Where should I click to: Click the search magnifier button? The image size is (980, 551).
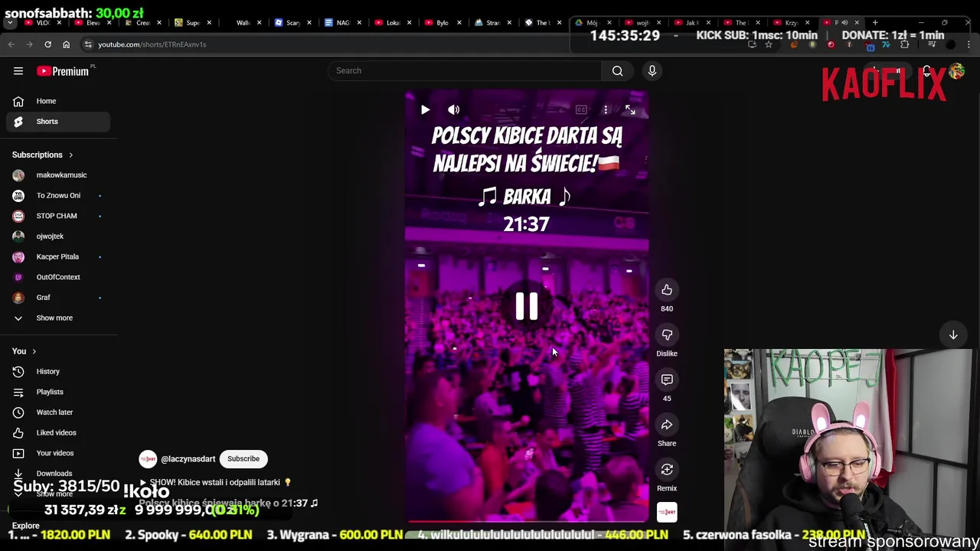pyautogui.click(x=617, y=70)
